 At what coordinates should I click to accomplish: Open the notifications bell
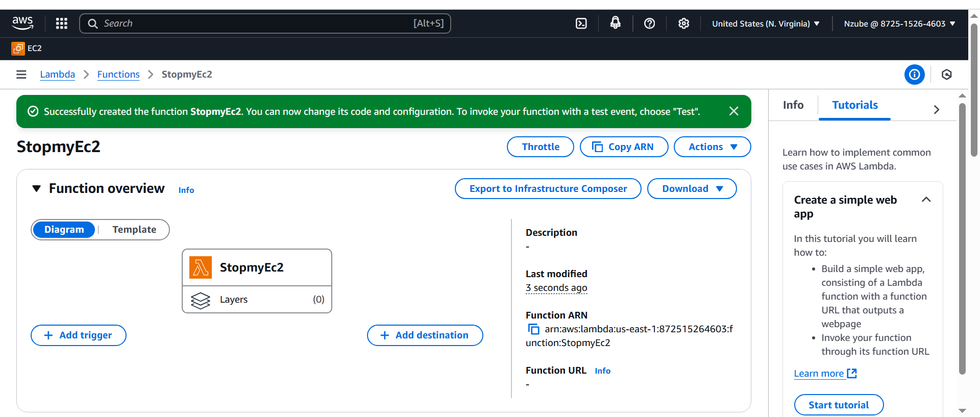pyautogui.click(x=615, y=23)
